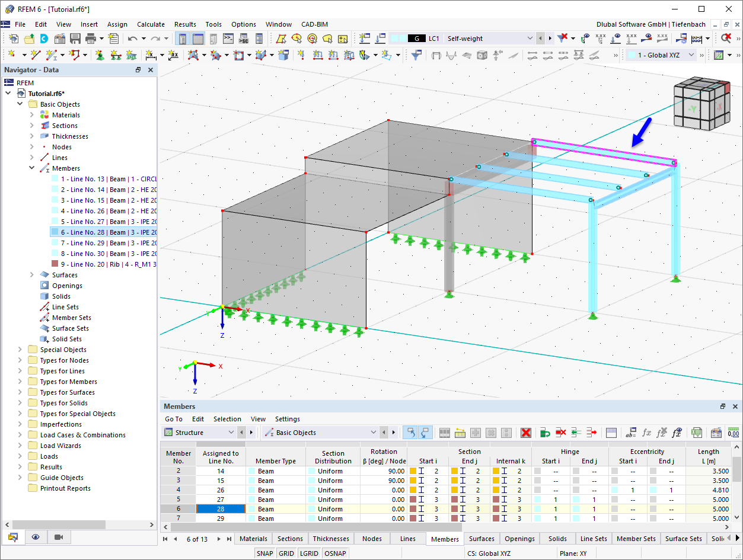Image resolution: width=743 pixels, height=560 pixels.
Task: Open the Print icon in toolbar
Action: [x=90, y=39]
